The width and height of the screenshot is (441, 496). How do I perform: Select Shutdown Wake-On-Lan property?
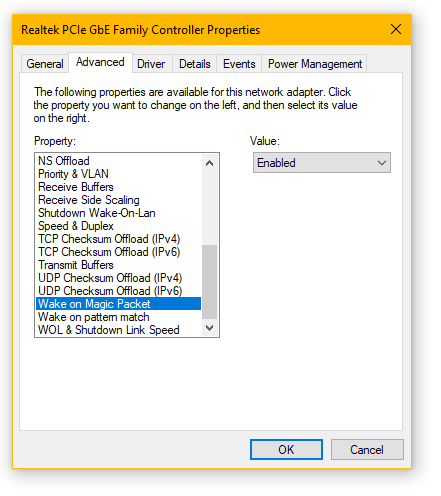point(119,213)
